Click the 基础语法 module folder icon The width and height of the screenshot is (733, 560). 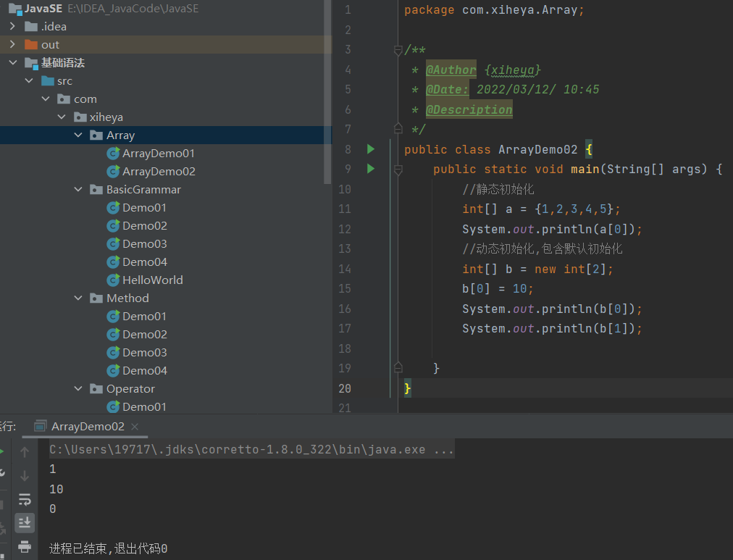pyautogui.click(x=31, y=63)
